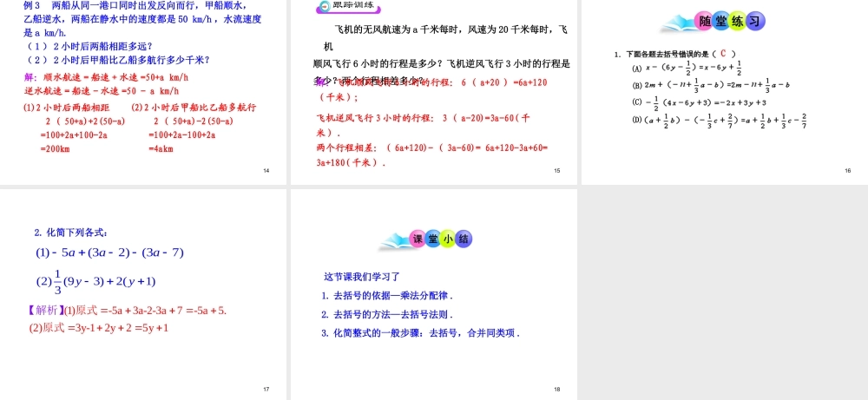Select option (A) in the exercise on slide 16
Viewport: 868px width, 400px height.
coord(636,69)
